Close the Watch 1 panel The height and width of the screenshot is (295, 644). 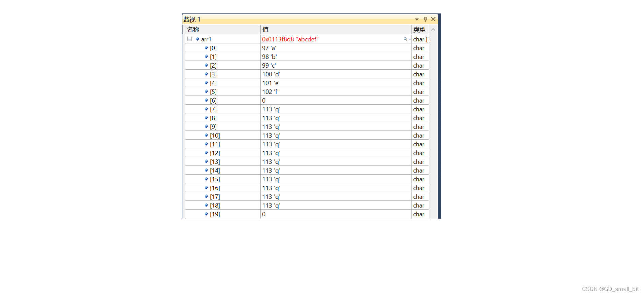(433, 19)
